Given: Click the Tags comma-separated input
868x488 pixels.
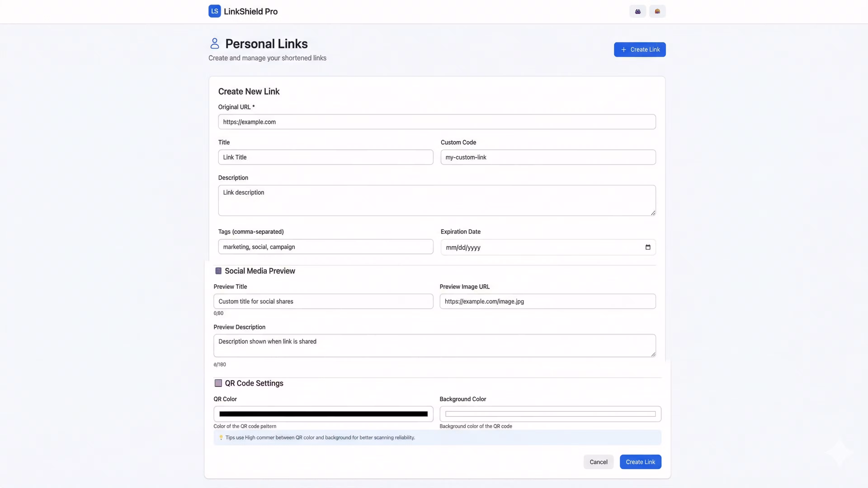Looking at the screenshot, I should (x=325, y=247).
